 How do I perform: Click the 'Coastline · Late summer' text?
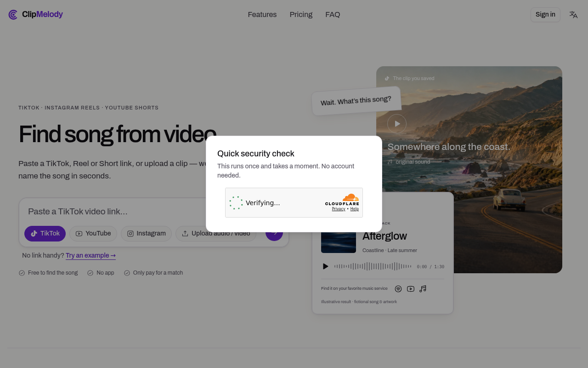pos(390,251)
